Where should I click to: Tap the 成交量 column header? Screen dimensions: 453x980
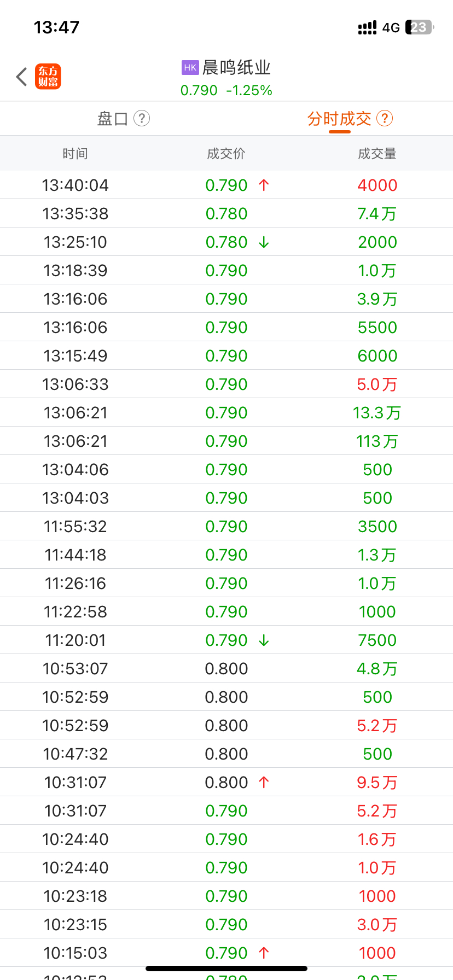coord(377,154)
